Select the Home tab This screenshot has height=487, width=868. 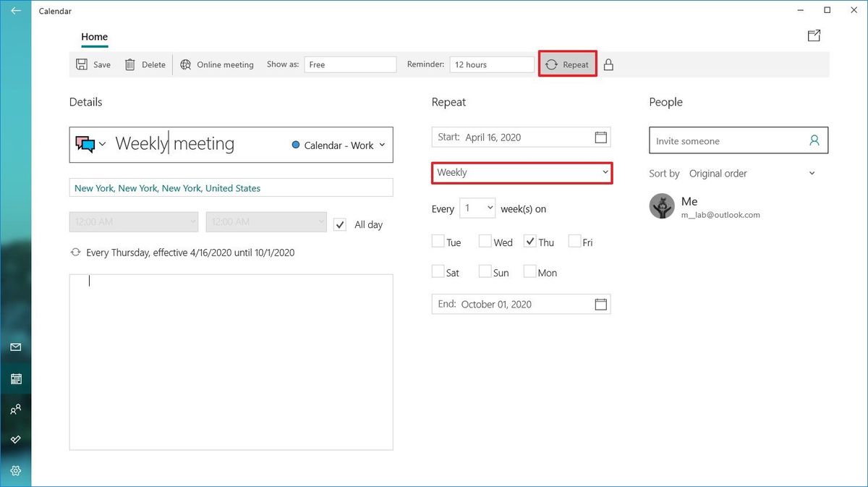[94, 37]
